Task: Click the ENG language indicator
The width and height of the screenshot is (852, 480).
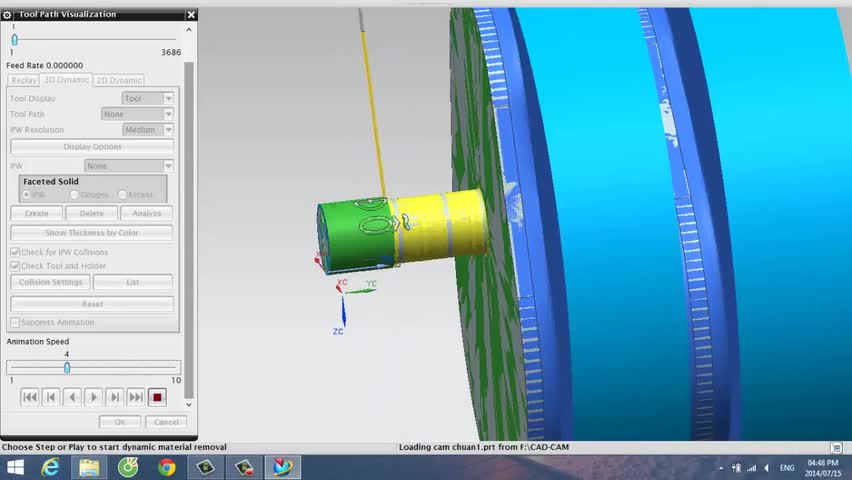Action: (787, 467)
